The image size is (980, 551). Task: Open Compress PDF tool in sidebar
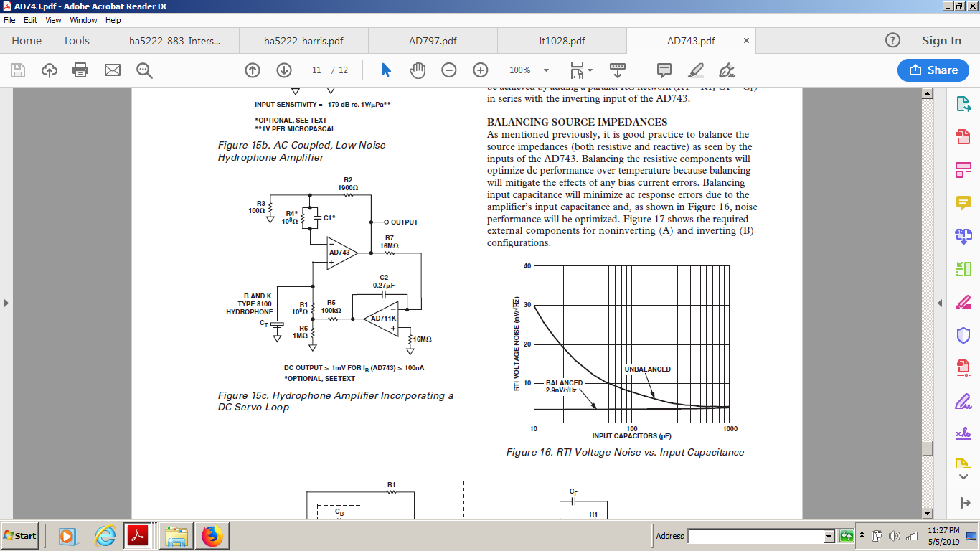pos(963,368)
